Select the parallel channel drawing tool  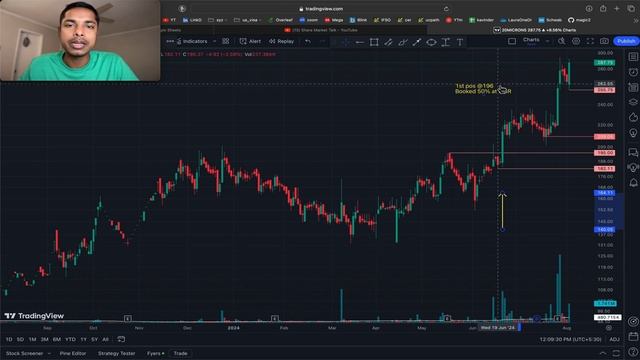(388, 42)
